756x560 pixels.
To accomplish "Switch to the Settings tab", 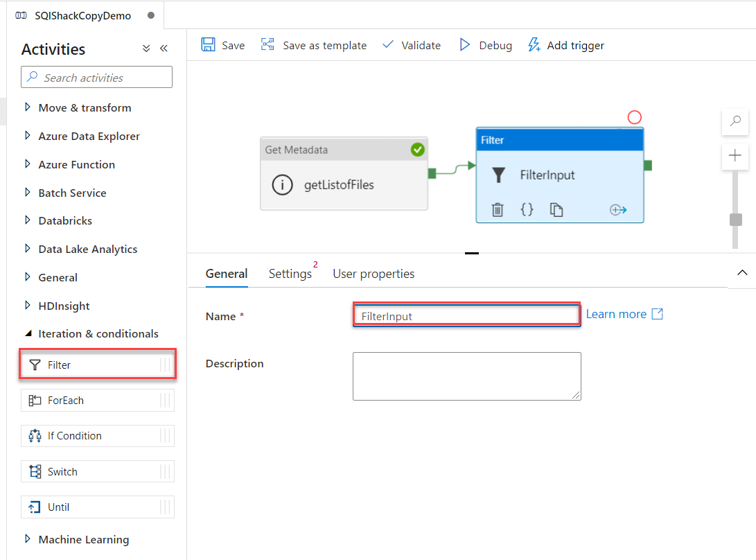I will [x=290, y=274].
